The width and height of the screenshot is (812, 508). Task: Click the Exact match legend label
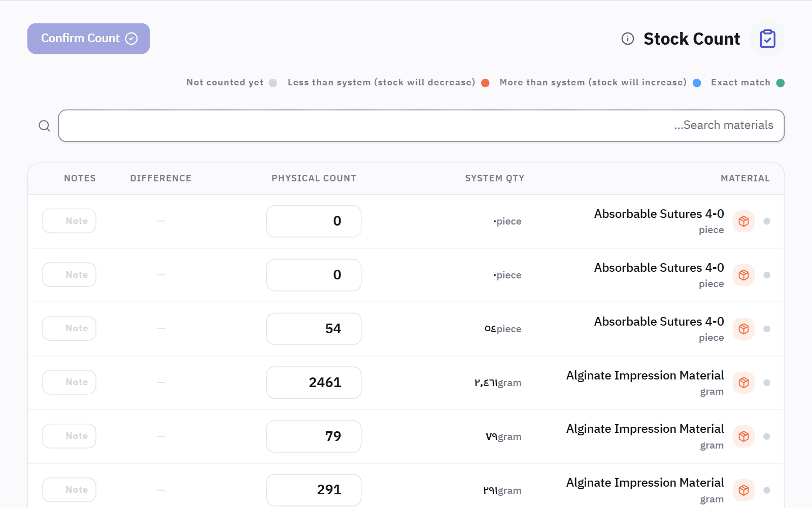[740, 82]
